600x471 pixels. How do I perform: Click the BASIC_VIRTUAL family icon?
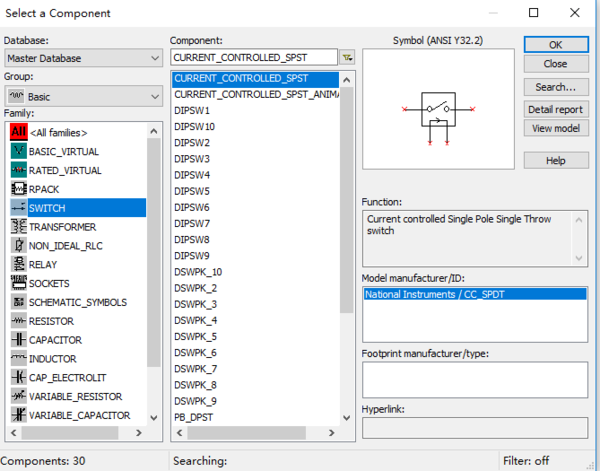[18, 151]
